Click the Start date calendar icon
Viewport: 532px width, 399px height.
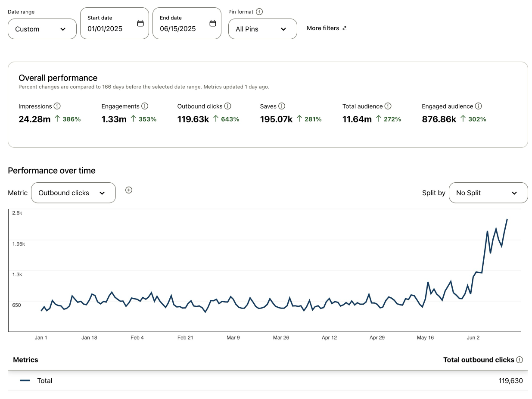[140, 23]
